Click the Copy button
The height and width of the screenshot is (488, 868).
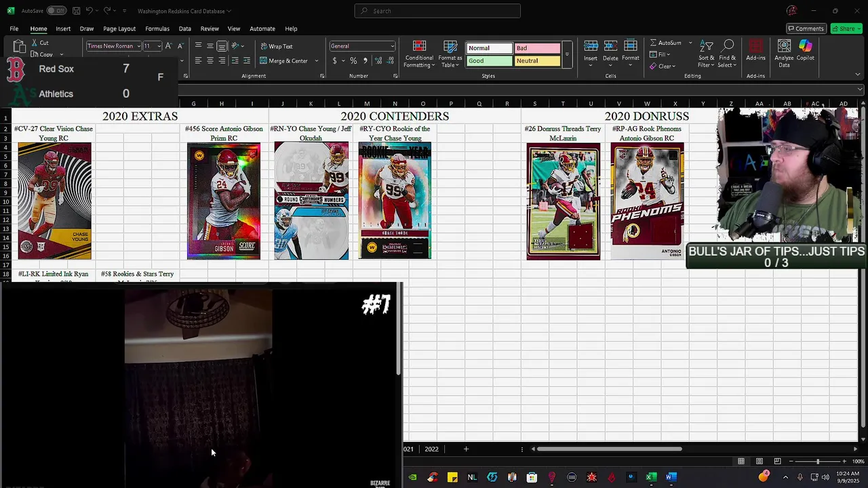point(42,54)
